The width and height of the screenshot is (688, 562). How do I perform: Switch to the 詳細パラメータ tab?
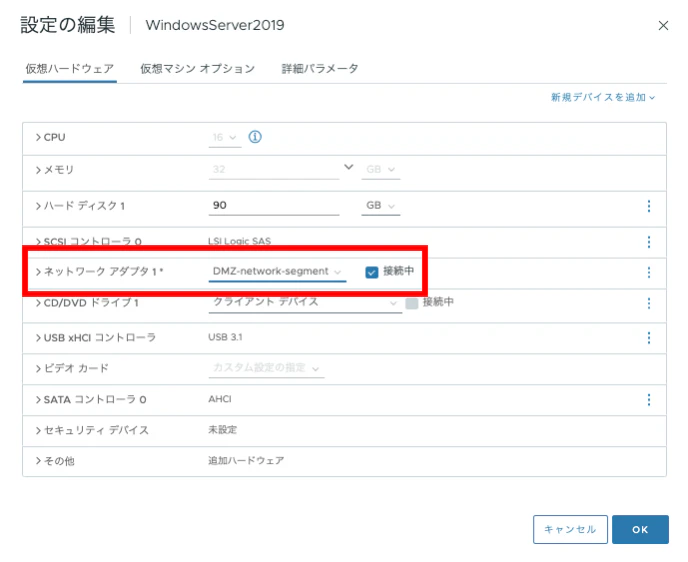pyautogui.click(x=320, y=69)
